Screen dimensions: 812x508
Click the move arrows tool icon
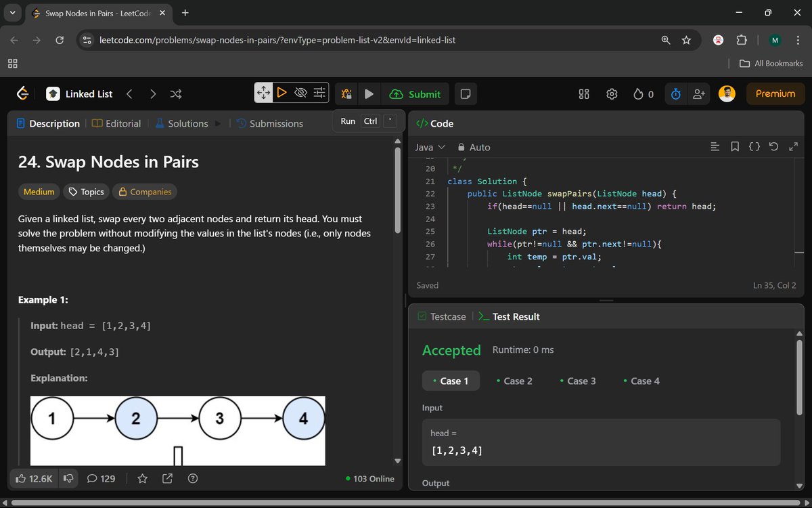coord(263,93)
